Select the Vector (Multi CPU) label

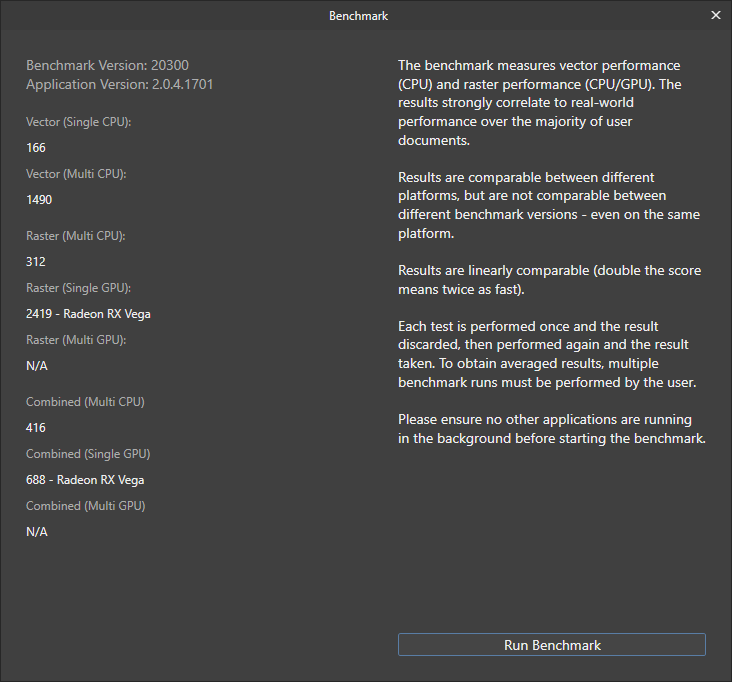click(76, 174)
